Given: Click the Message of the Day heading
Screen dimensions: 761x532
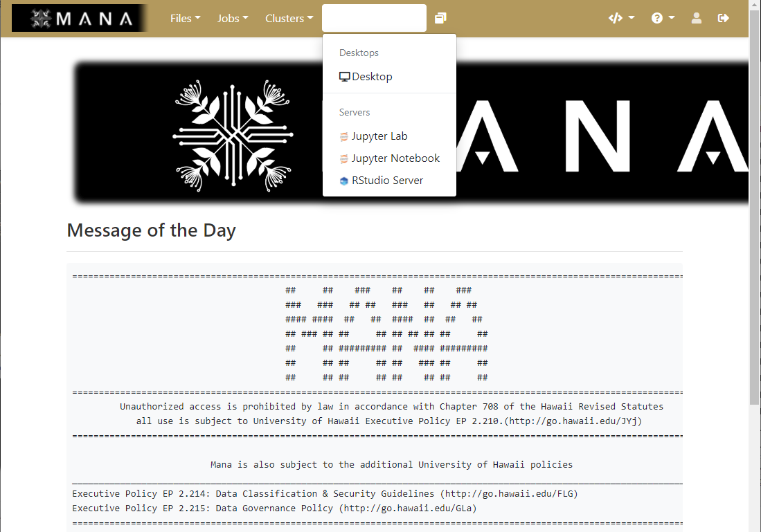Looking at the screenshot, I should (x=152, y=230).
